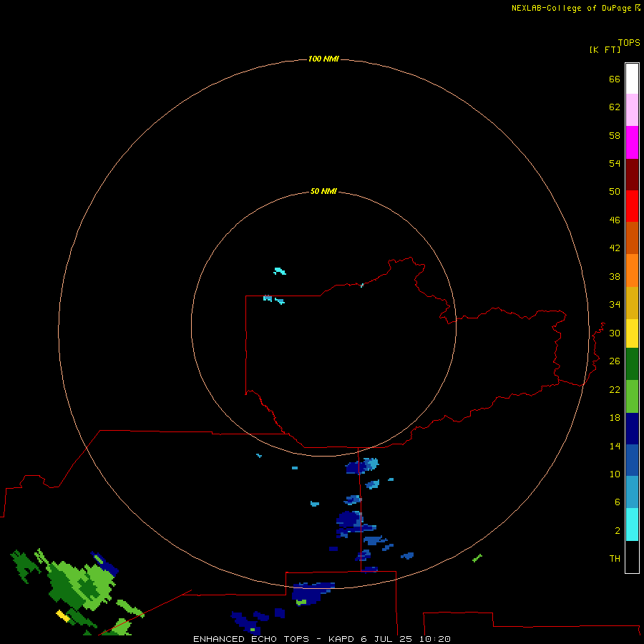Click the 22 legend value
644x644 pixels.
point(615,390)
